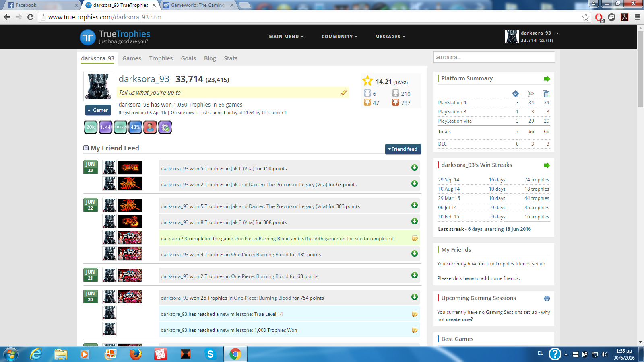This screenshot has width=644, height=362.
Task: Open the COMMUNITY dropdown
Action: tap(339, 37)
